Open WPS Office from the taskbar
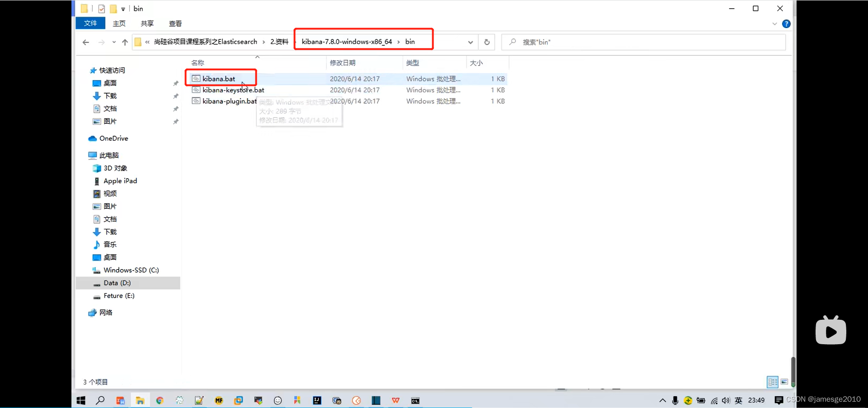 pyautogui.click(x=396, y=401)
